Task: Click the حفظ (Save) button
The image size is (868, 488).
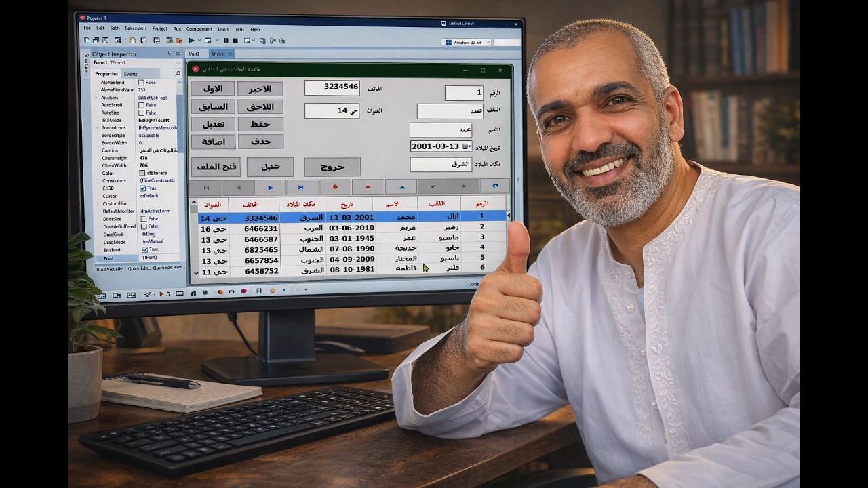Action: click(260, 124)
